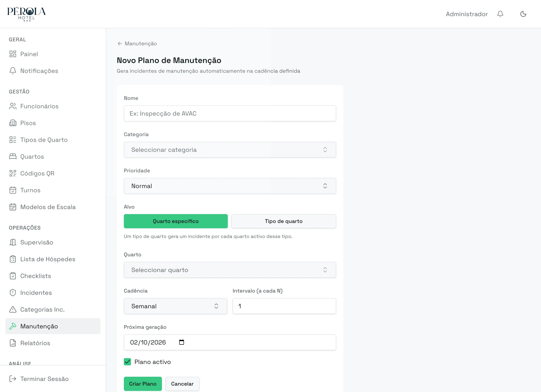Click the Supervisão door icon

[x=13, y=242]
